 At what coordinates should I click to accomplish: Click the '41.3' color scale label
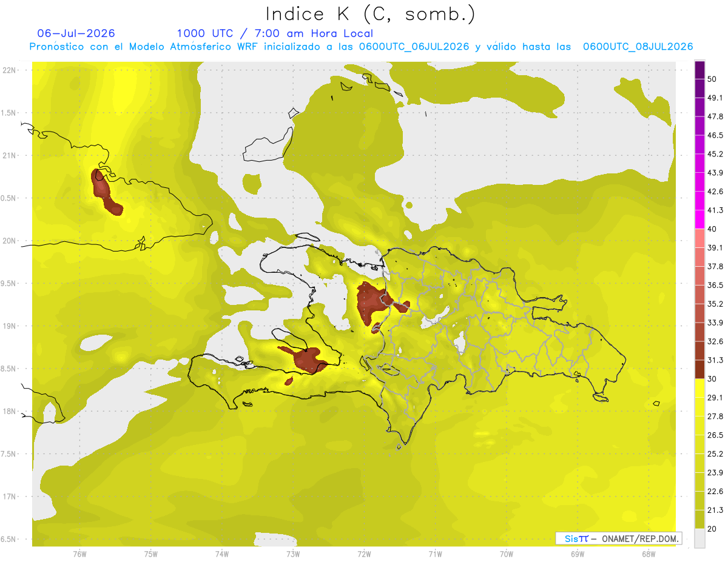pyautogui.click(x=716, y=210)
